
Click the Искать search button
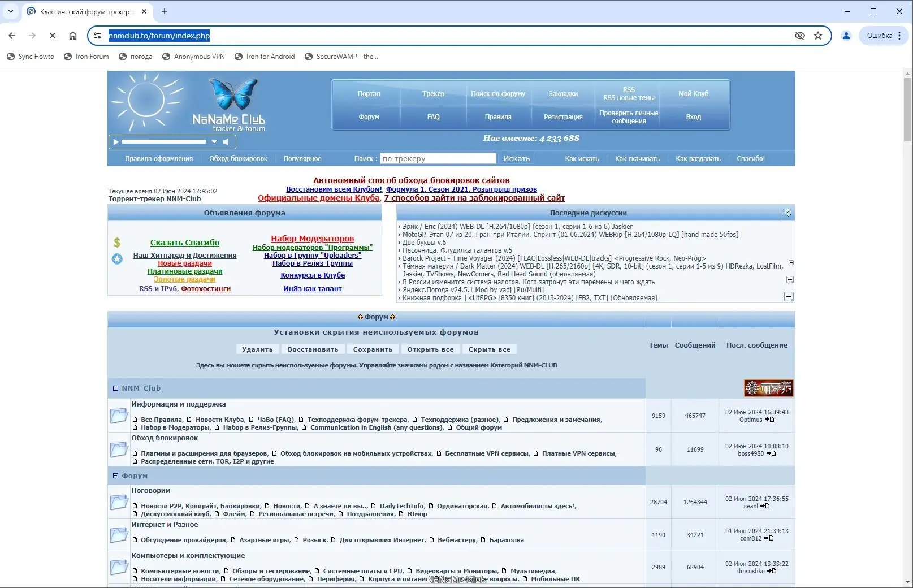click(x=517, y=159)
